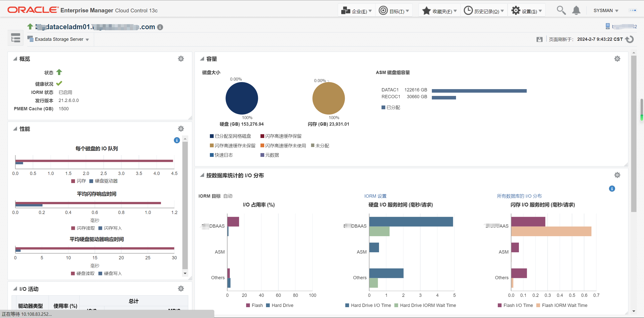Click the 闪存高速缓存未使用 legend swatch
The image size is (644, 318).
(262, 146)
